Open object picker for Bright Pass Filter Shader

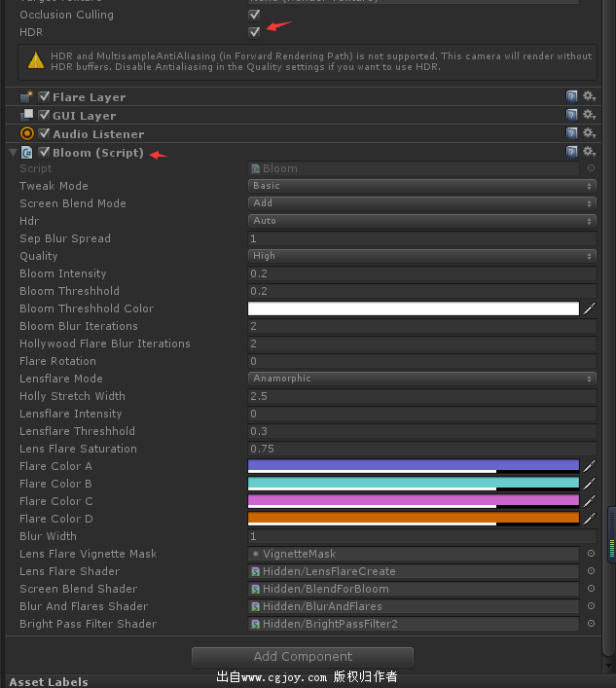click(x=591, y=624)
